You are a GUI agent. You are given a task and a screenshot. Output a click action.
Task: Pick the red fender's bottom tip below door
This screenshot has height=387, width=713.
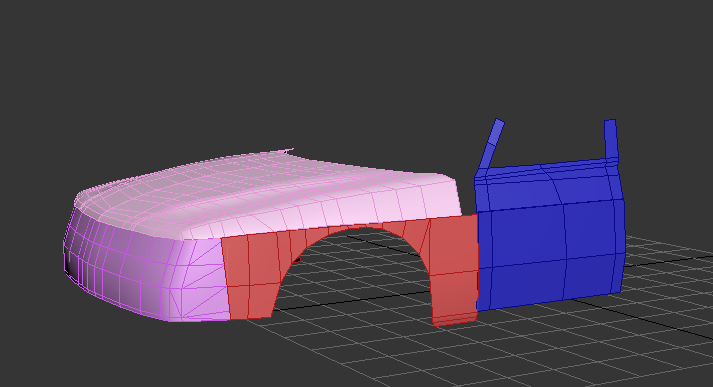pos(455,319)
